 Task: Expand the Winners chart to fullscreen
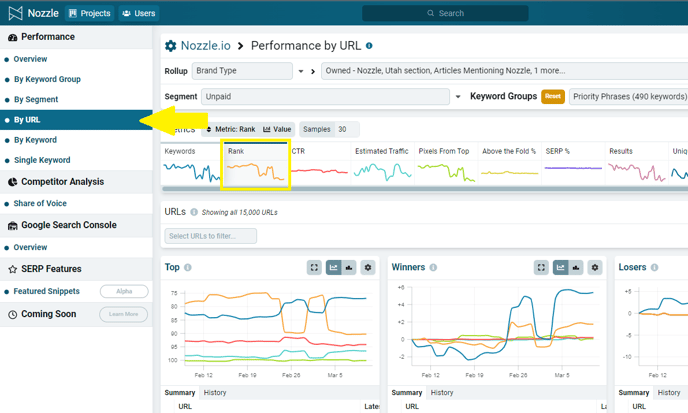[541, 267]
